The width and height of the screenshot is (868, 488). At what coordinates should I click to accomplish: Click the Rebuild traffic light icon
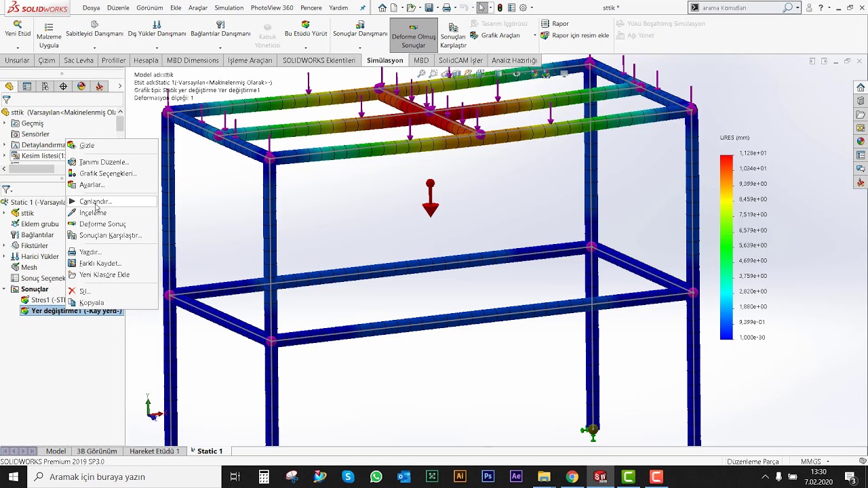500,8
